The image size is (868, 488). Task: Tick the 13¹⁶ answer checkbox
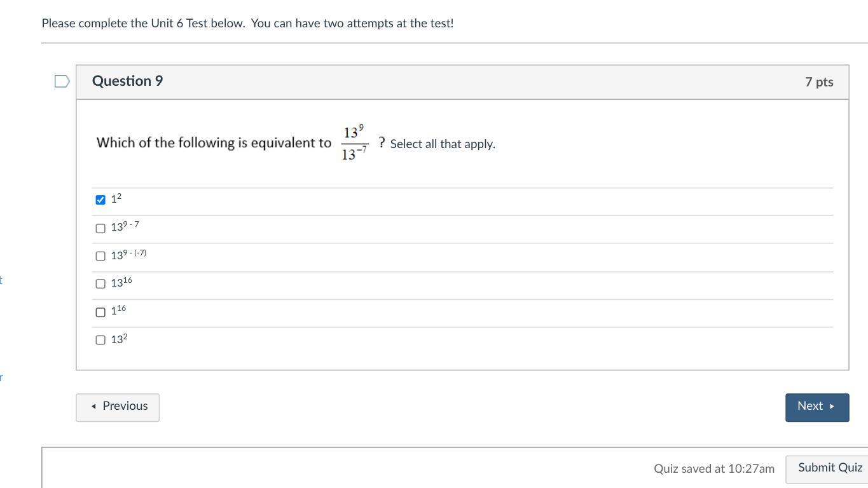point(100,284)
